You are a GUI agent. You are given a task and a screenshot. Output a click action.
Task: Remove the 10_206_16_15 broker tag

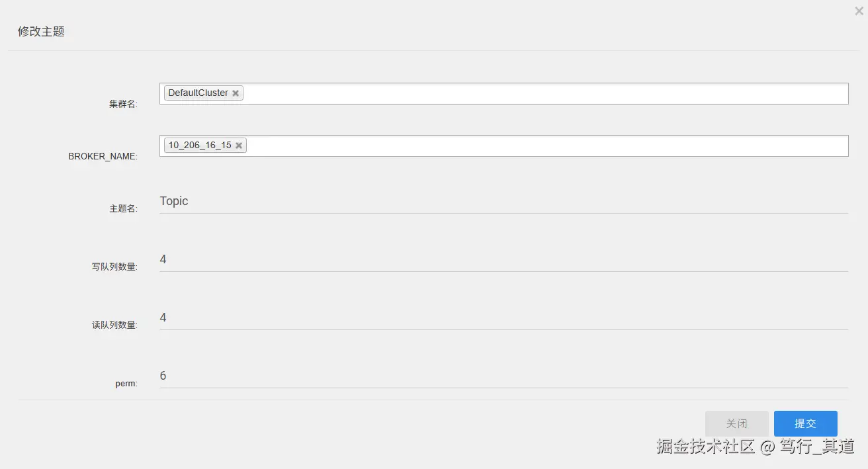pyautogui.click(x=239, y=146)
